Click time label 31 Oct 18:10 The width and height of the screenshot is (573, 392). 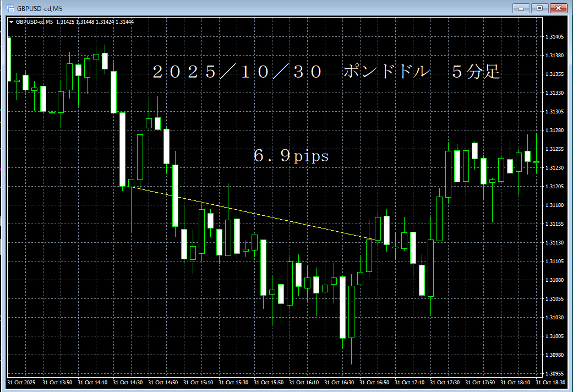pos(515,383)
